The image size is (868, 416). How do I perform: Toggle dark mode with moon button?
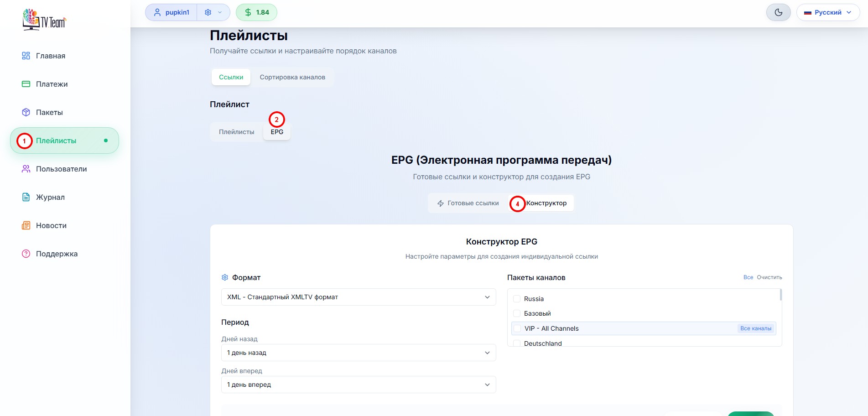pyautogui.click(x=778, y=12)
